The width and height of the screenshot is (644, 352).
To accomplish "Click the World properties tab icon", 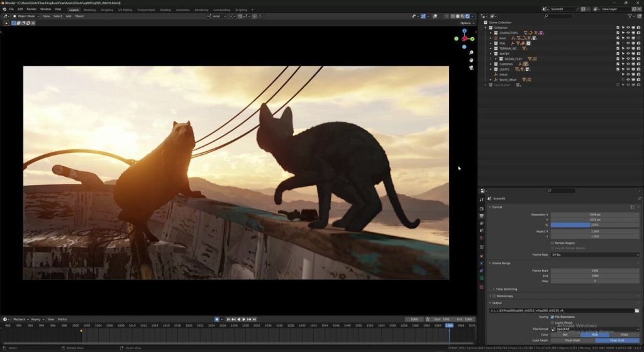I will coord(482,238).
